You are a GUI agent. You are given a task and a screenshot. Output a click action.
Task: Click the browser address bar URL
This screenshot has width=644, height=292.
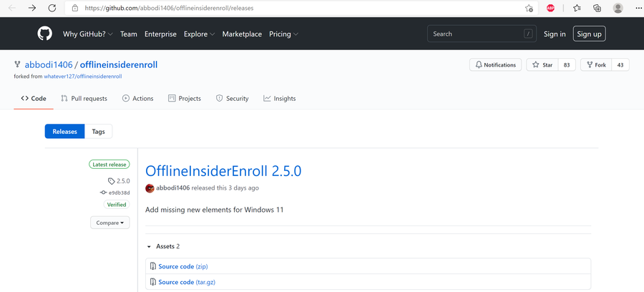click(169, 8)
